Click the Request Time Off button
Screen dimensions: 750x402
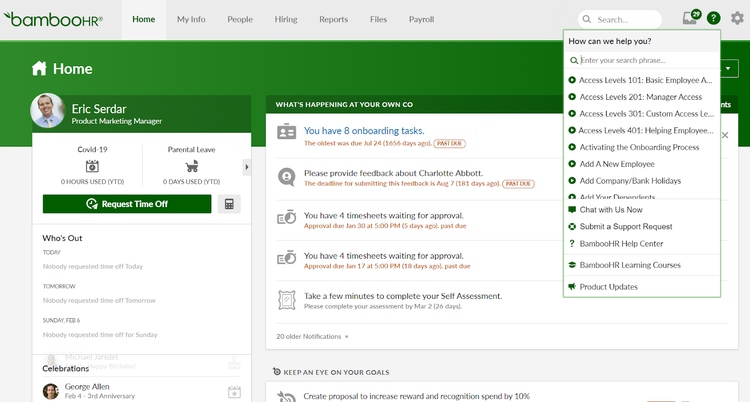pos(127,204)
